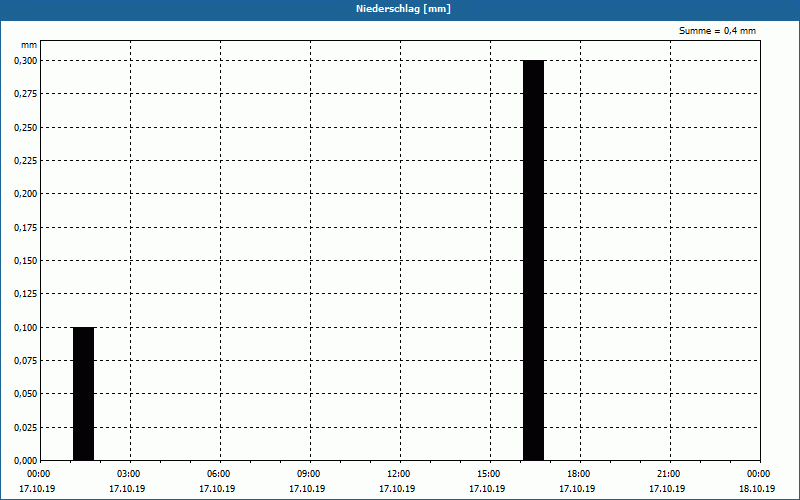Click the 21:00 time label
This screenshot has width=800, height=500.
(668, 474)
